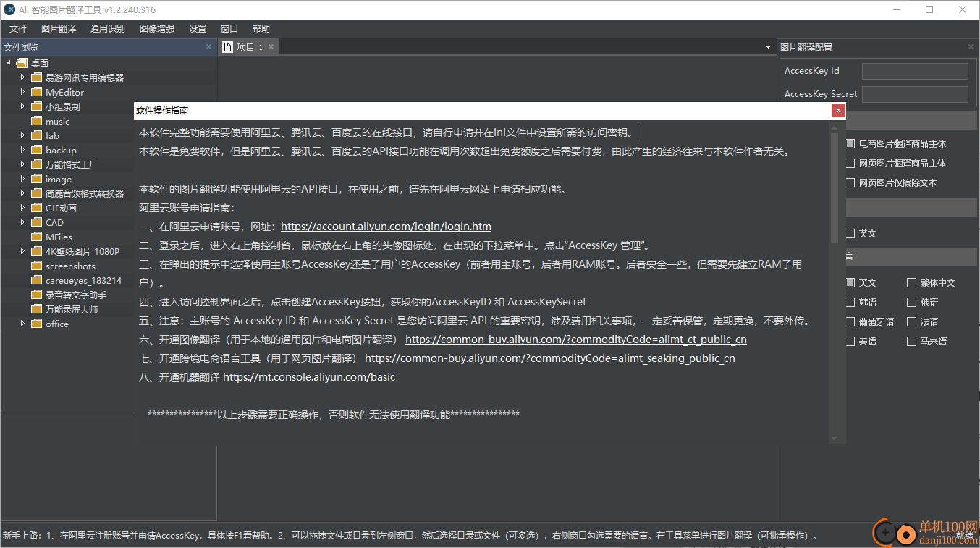Click the screenshots folder icon
The image size is (980, 548).
click(37, 266)
